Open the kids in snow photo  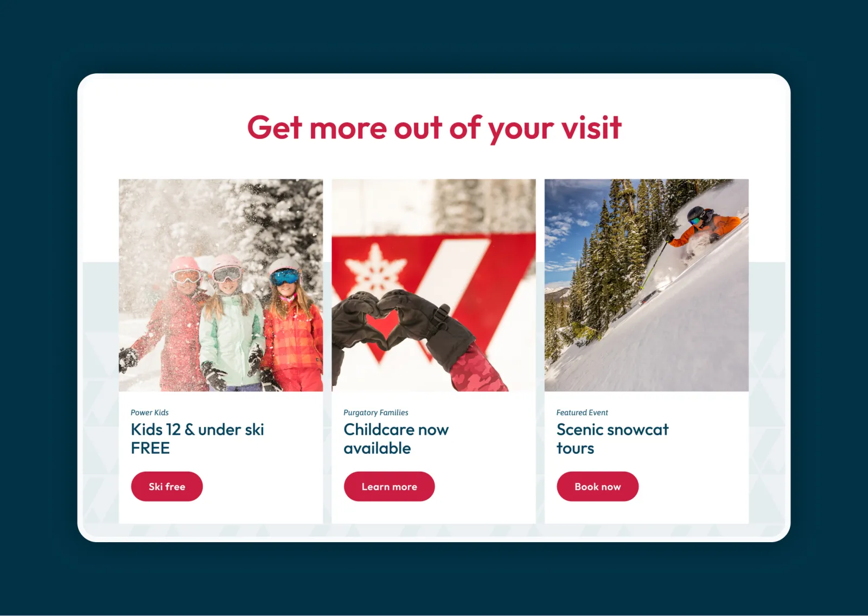click(x=221, y=285)
